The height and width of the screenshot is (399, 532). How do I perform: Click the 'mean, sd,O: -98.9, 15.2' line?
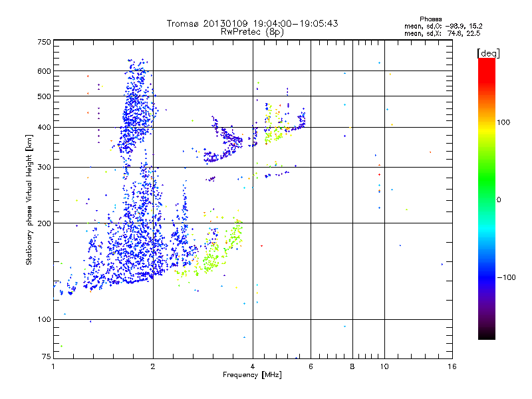[443, 26]
